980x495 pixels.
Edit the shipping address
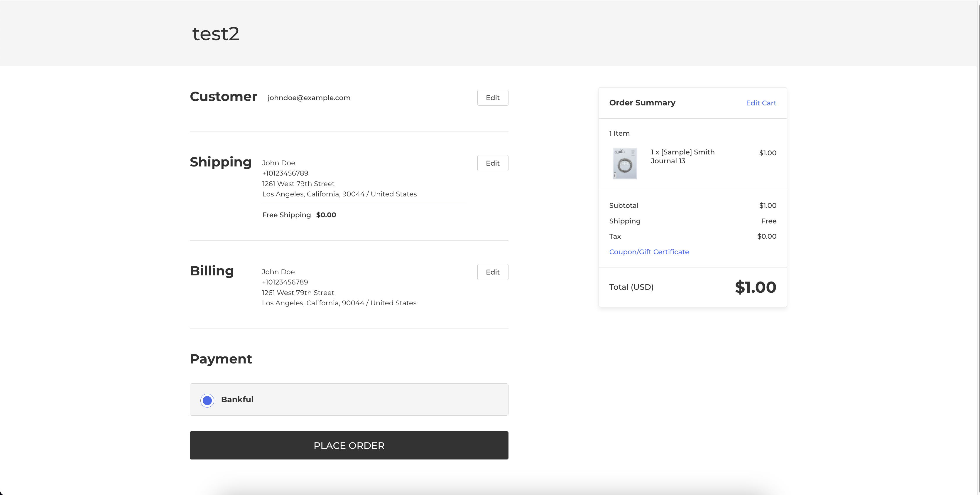pos(492,163)
